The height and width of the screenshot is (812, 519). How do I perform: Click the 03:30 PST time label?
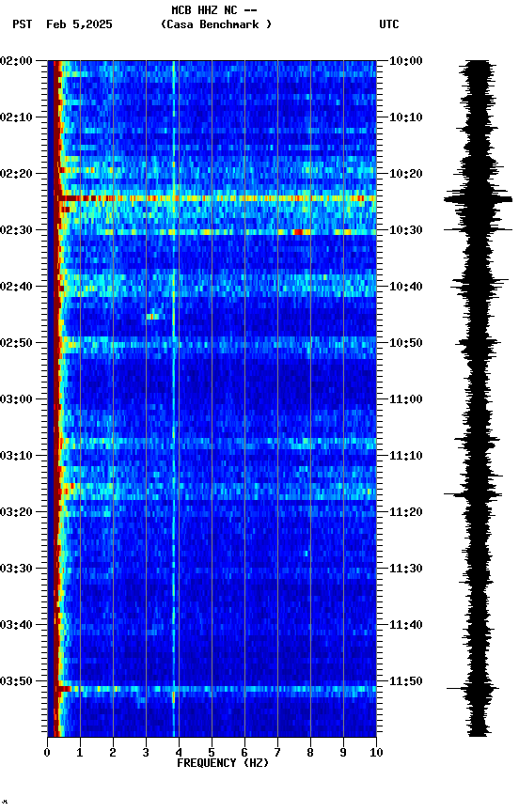tap(17, 569)
